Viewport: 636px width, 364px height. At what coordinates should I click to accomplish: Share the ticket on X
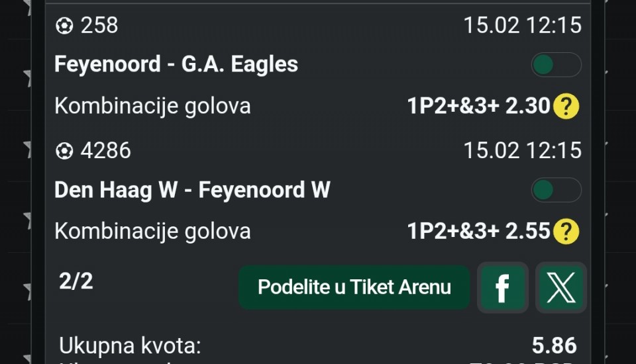[x=560, y=287]
